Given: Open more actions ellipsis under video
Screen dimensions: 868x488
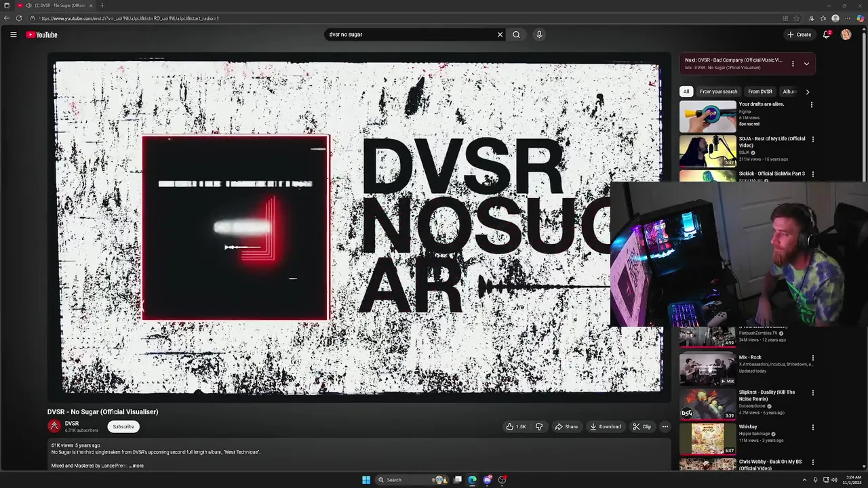Looking at the screenshot, I should click(x=665, y=426).
